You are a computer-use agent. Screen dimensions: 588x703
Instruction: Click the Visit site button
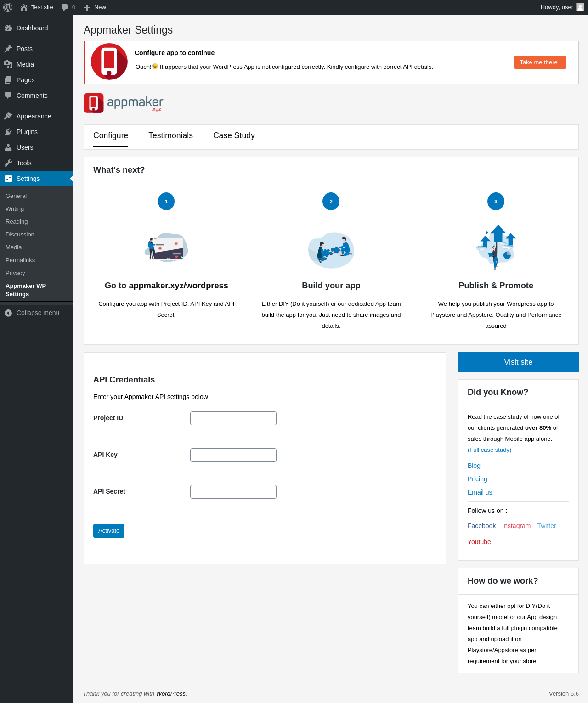coord(518,362)
